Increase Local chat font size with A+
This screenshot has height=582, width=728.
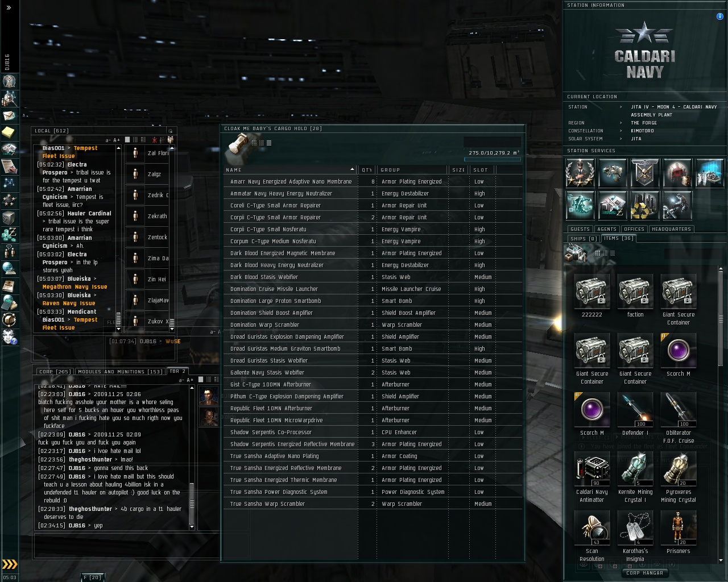pos(117,140)
